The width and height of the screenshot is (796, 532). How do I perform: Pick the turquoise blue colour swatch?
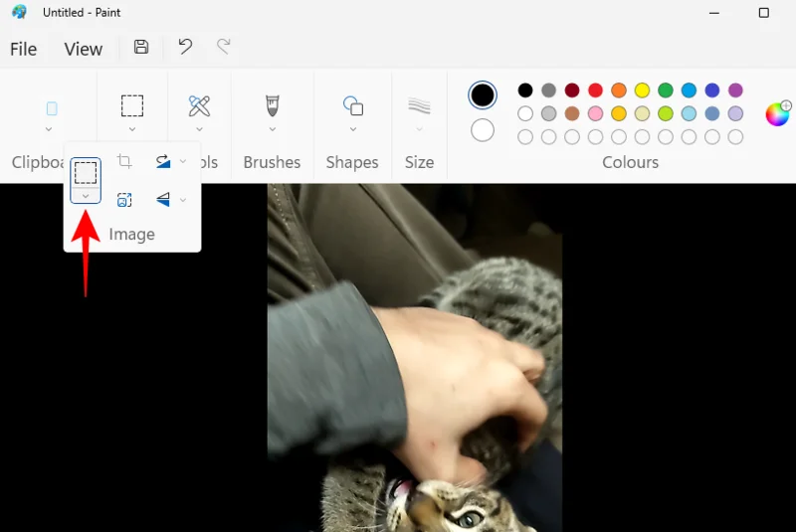pos(689,90)
